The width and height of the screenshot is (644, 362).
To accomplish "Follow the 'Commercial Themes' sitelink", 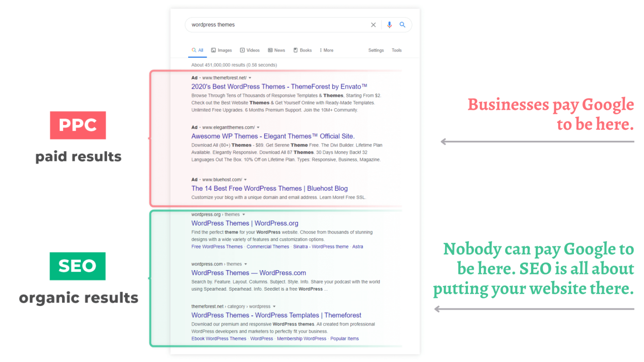I will (x=268, y=247).
